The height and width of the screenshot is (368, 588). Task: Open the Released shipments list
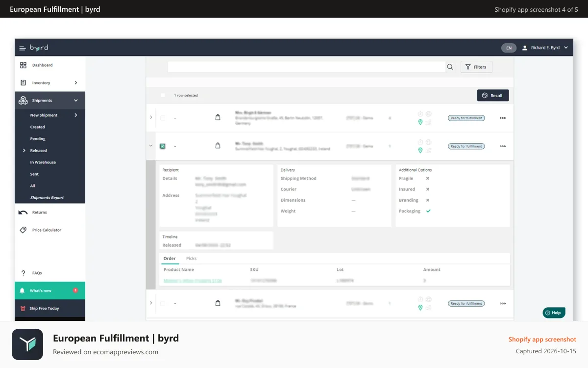point(39,151)
